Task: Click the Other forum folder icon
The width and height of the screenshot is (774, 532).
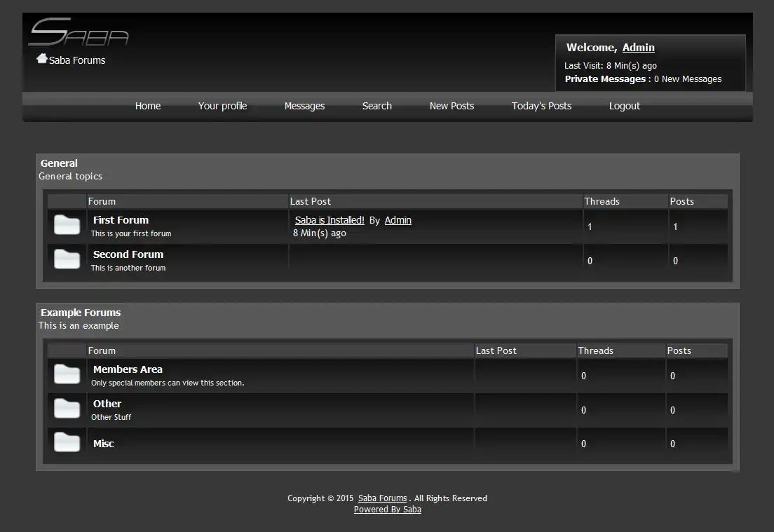Action: coord(67,409)
